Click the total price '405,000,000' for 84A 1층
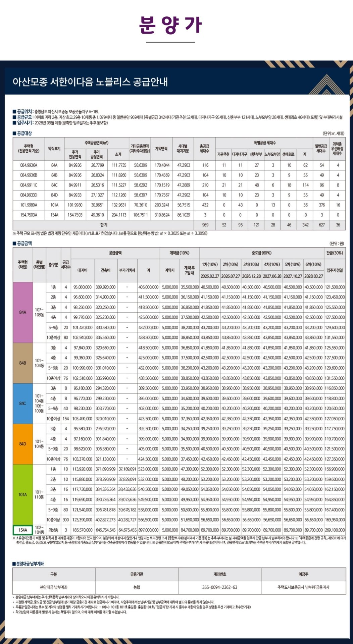This screenshot has width=353, height=644. [x=148, y=287]
